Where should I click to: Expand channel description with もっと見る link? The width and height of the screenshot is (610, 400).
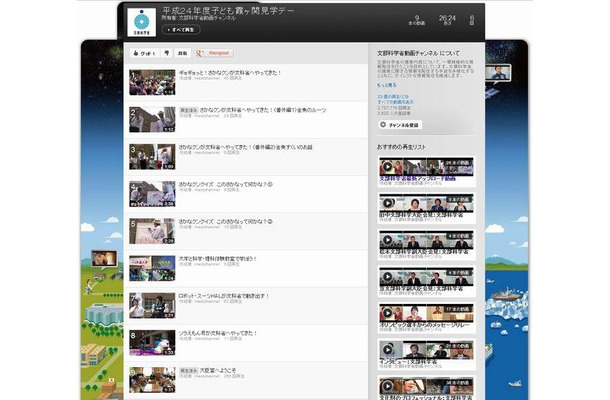click(387, 85)
